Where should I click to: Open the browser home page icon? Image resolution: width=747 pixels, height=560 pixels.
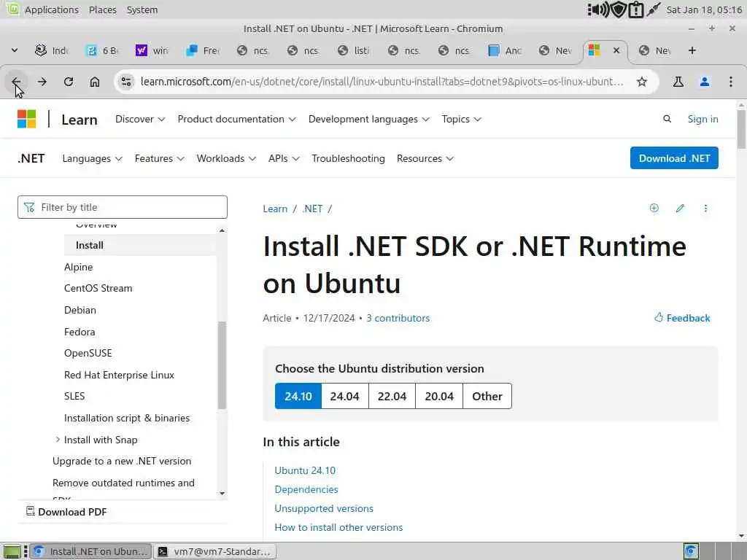[95, 82]
